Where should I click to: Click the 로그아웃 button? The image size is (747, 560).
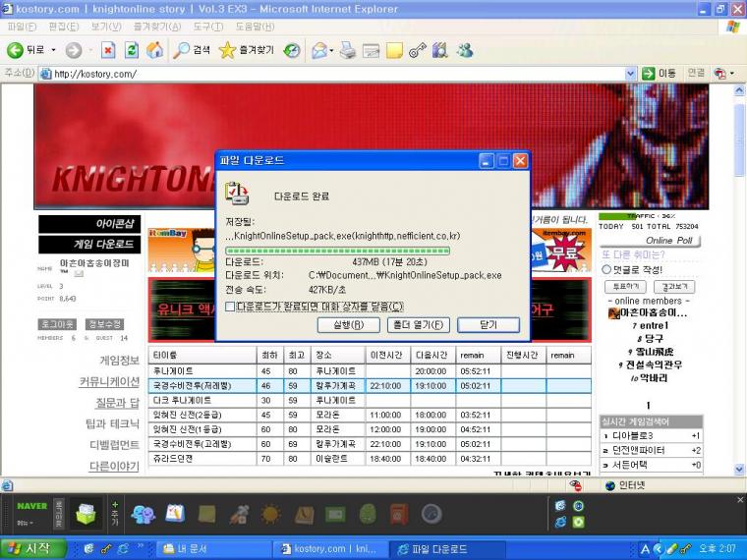(57, 324)
